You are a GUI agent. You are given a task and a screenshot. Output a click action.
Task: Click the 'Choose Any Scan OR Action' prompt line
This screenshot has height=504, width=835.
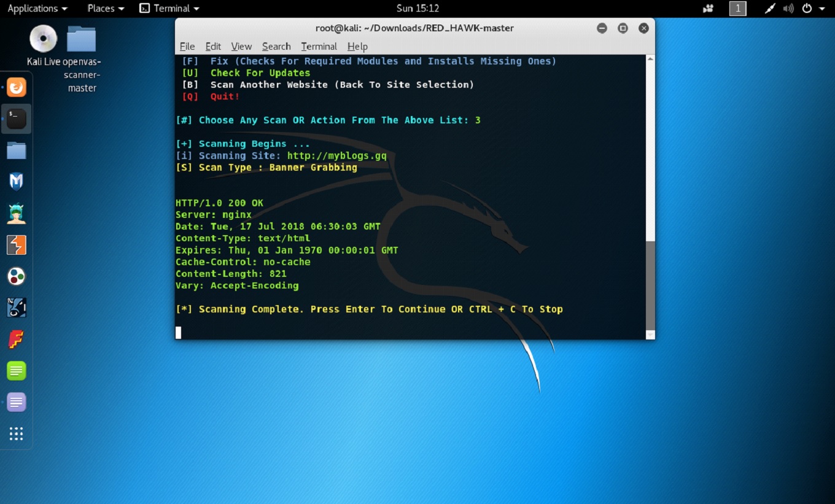coord(328,120)
